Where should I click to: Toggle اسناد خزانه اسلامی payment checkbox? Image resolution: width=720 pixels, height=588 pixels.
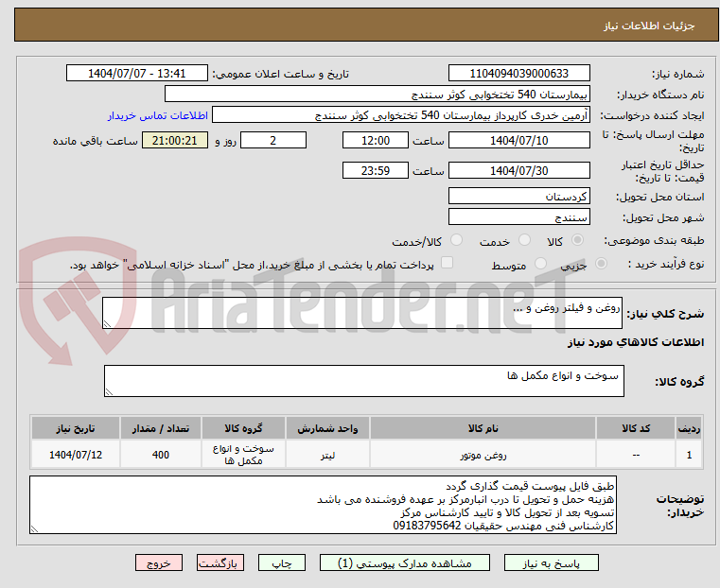tap(447, 263)
